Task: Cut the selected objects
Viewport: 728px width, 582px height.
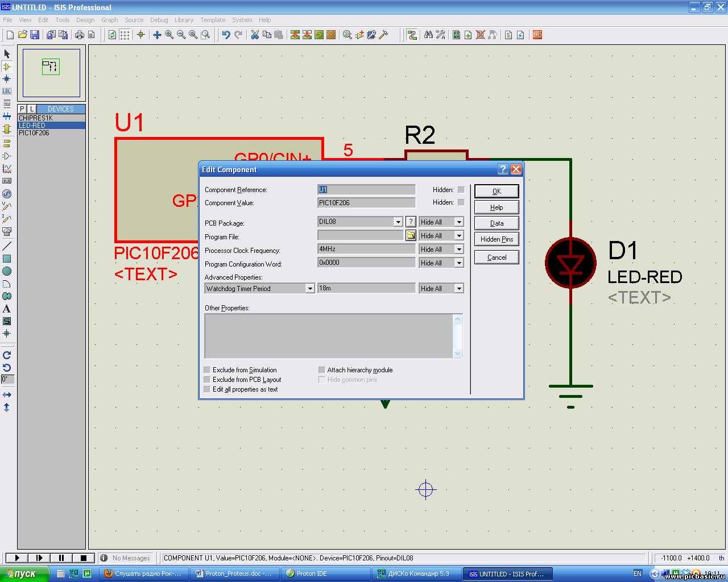Action: pyautogui.click(x=255, y=35)
